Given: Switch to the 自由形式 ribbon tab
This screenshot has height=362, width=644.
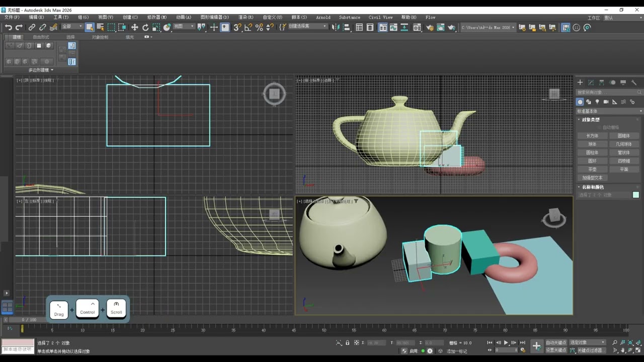Looking at the screenshot, I should click(41, 37).
